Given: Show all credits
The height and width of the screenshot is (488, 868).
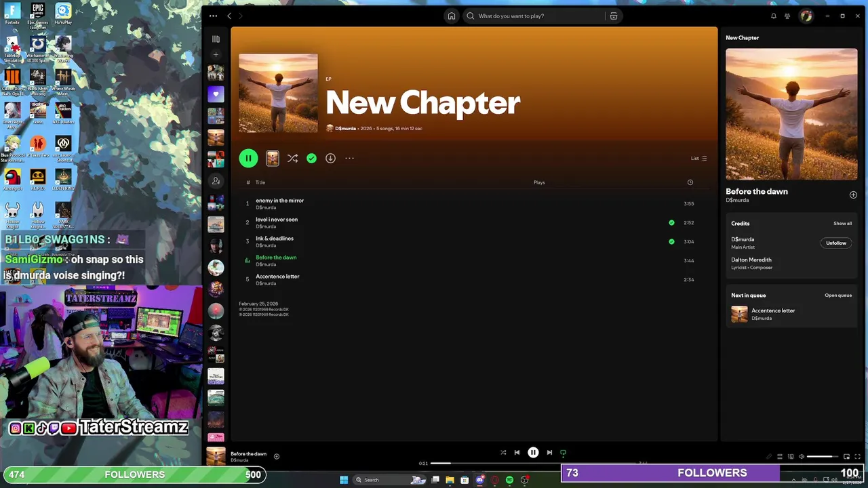Looking at the screenshot, I should point(842,223).
